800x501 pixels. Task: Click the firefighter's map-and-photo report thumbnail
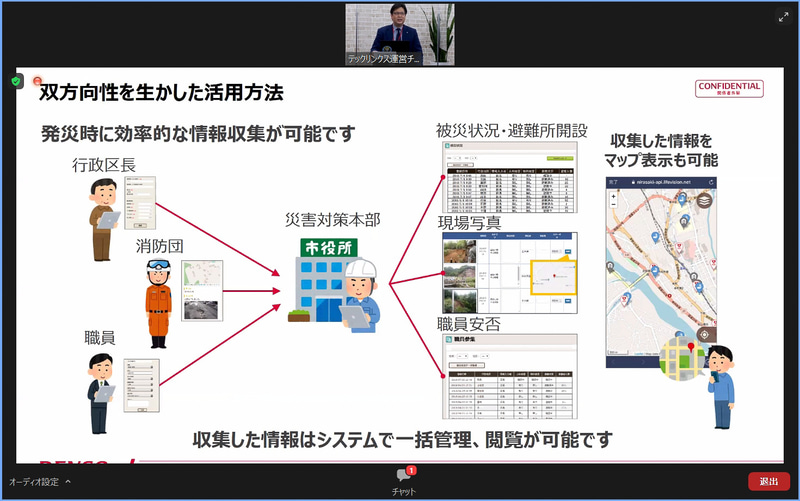point(202,290)
